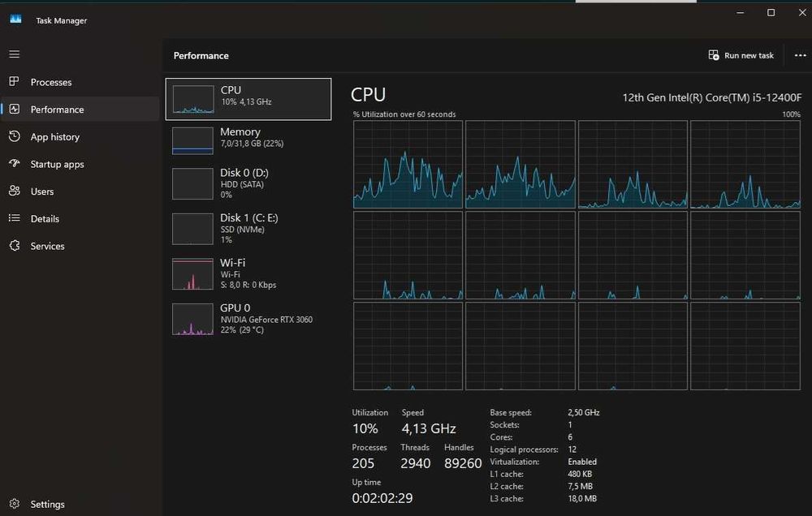Click the 2940 threads value
Image resolution: width=812 pixels, height=516 pixels.
click(x=415, y=463)
